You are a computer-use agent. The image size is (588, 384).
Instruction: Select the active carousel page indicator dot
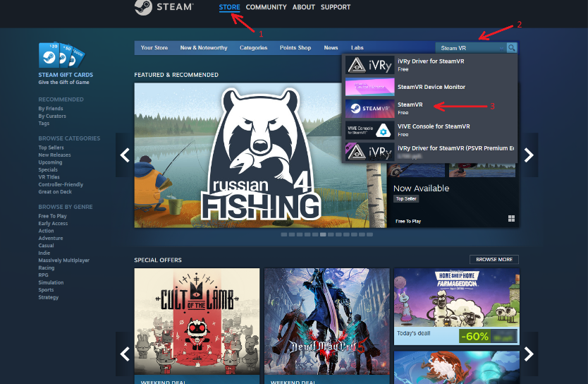point(323,234)
